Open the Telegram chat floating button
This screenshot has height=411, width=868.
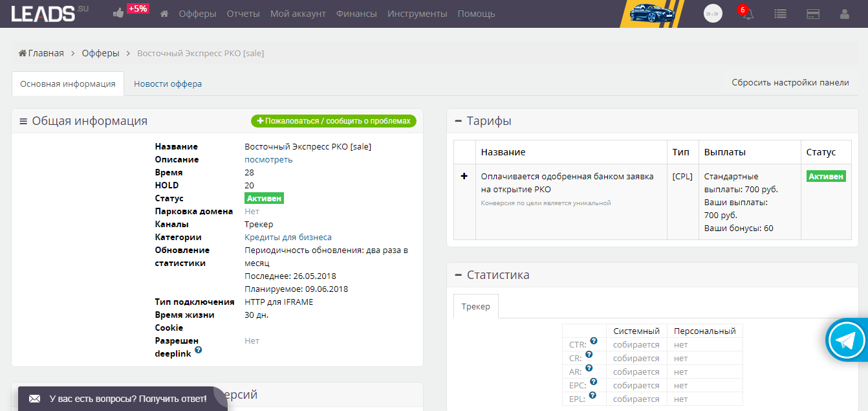click(x=846, y=340)
